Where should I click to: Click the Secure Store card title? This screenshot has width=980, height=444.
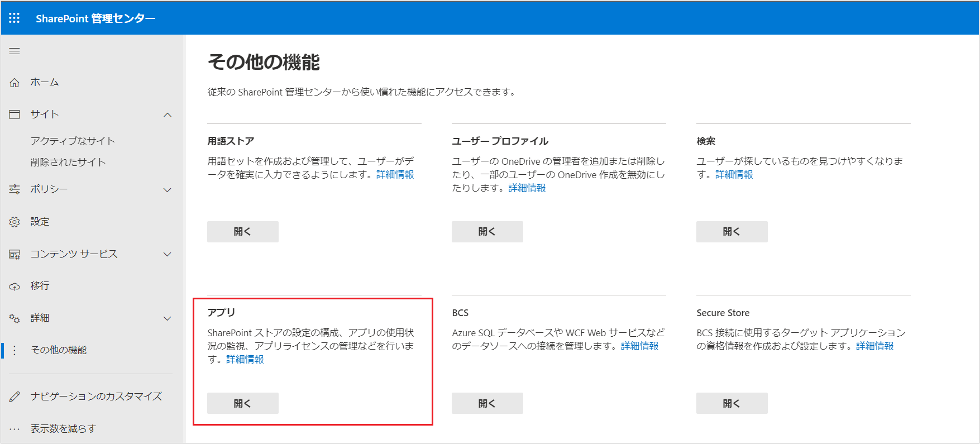tap(723, 313)
